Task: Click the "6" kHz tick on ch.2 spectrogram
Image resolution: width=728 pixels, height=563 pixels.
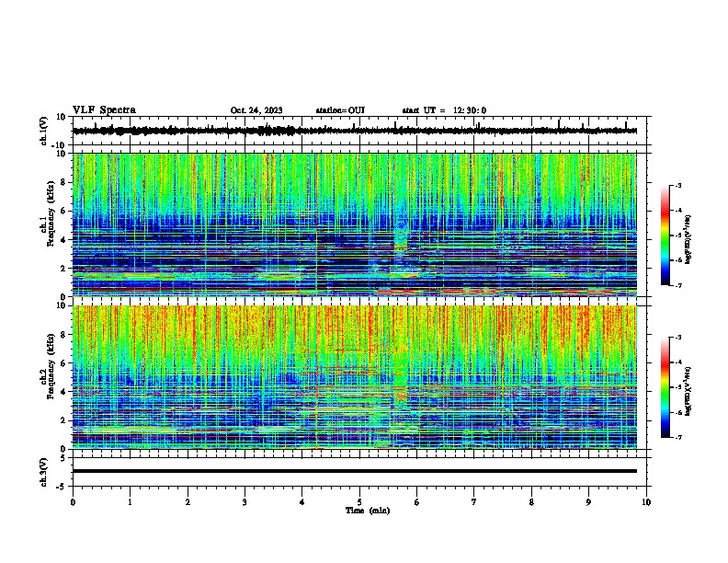Action: tap(63, 363)
